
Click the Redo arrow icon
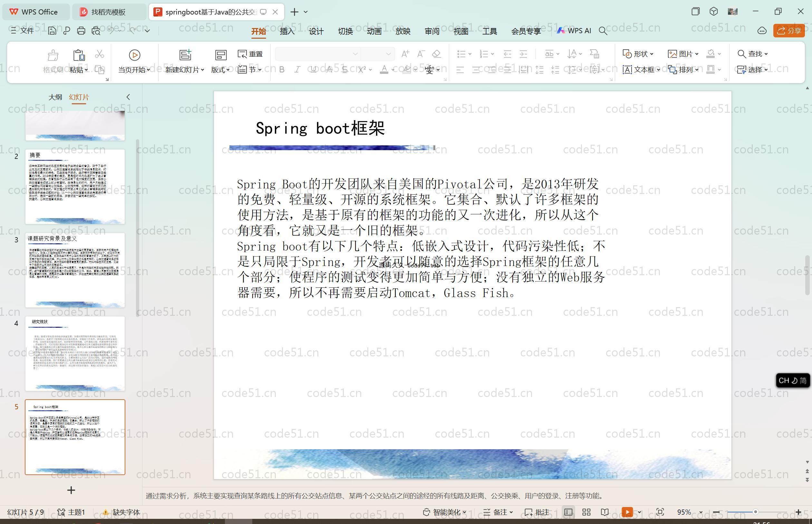(133, 31)
